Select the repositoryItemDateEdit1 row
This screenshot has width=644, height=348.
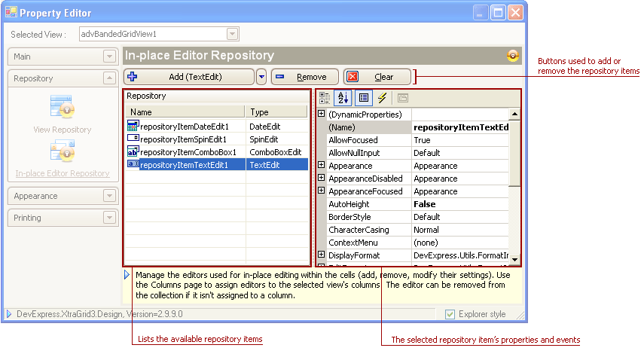pyautogui.click(x=217, y=126)
